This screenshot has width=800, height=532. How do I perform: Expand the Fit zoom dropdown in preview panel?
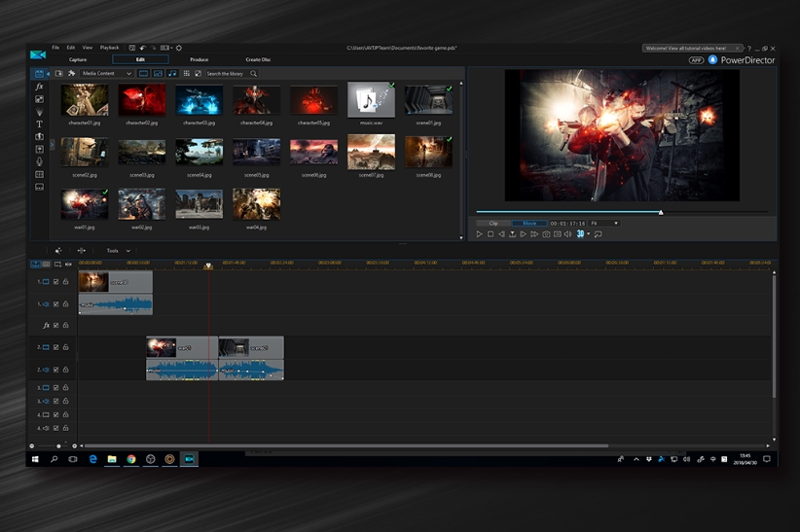[603, 224]
